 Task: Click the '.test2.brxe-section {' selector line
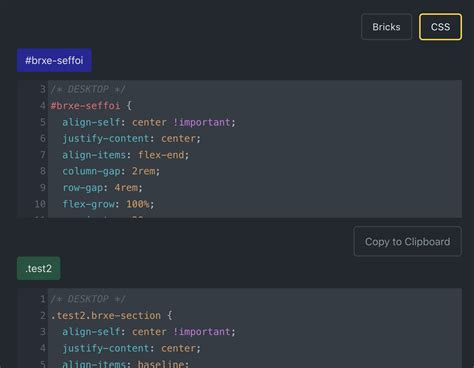[111, 315]
